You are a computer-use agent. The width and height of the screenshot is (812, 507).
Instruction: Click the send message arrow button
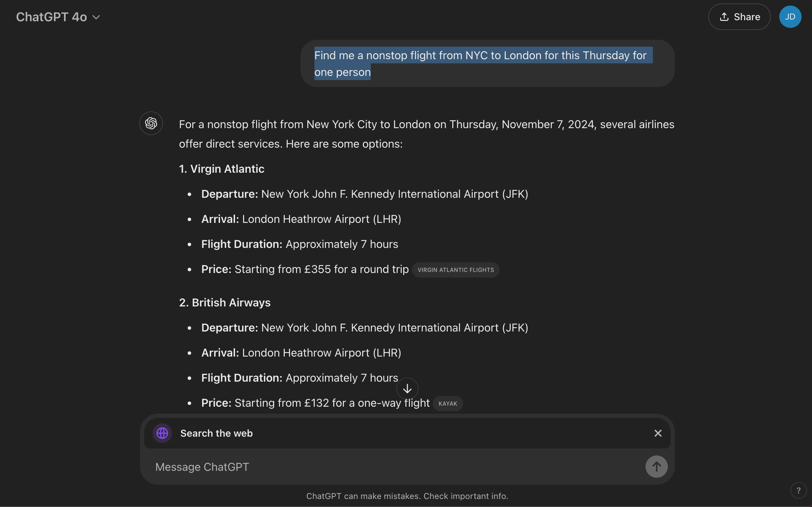pyautogui.click(x=656, y=467)
